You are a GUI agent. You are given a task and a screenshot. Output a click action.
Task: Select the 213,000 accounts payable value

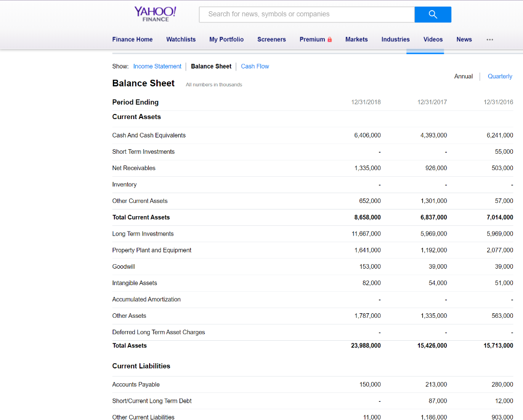[436, 384]
